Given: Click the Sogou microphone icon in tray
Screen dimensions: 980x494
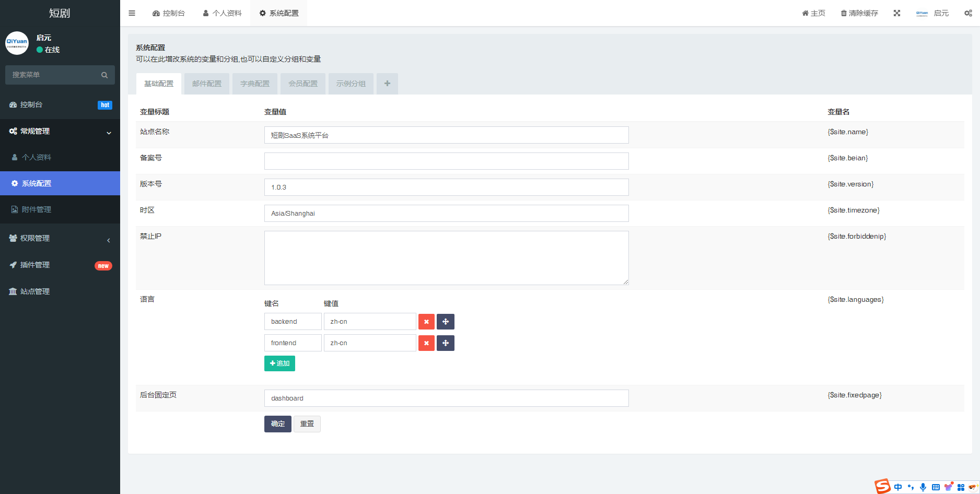Looking at the screenshot, I should coord(923,487).
